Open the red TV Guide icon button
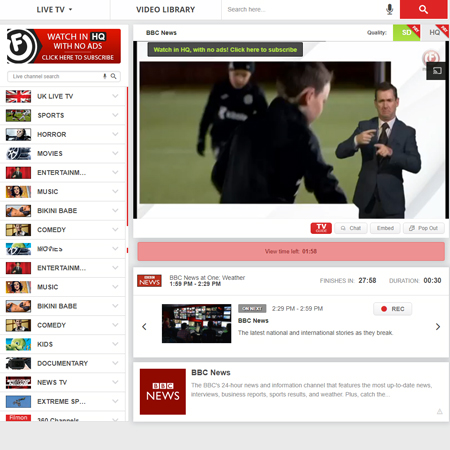Viewport: 450px width, 450px height. pyautogui.click(x=321, y=228)
